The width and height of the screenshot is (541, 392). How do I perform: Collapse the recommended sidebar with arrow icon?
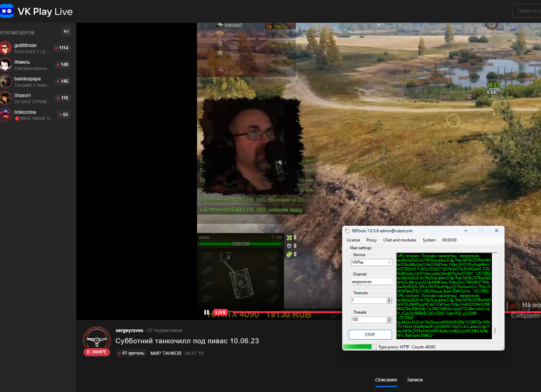[x=66, y=31]
